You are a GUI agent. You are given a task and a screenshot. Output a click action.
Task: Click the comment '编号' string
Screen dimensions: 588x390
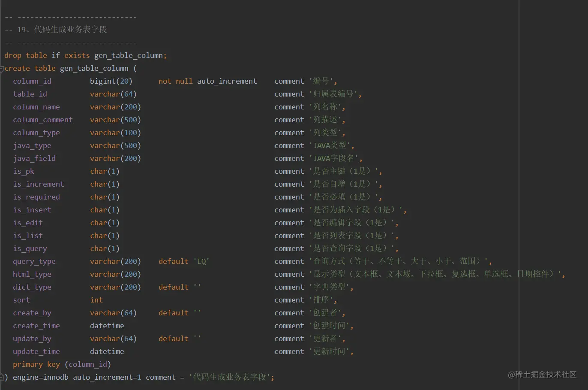click(322, 82)
